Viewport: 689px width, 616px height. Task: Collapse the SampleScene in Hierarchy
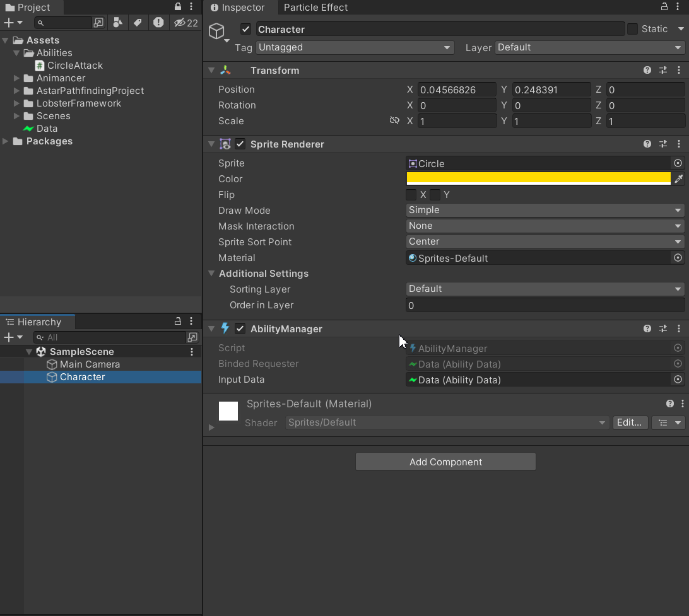[29, 352]
